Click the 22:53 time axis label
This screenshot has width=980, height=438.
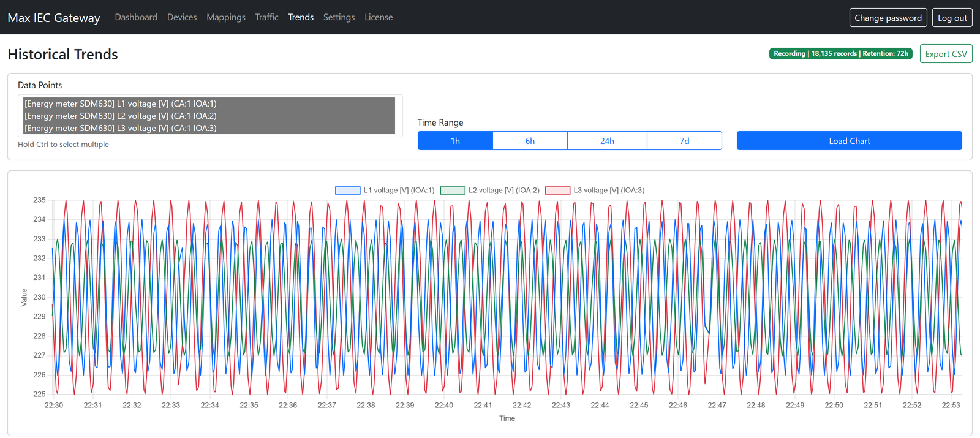(x=951, y=405)
